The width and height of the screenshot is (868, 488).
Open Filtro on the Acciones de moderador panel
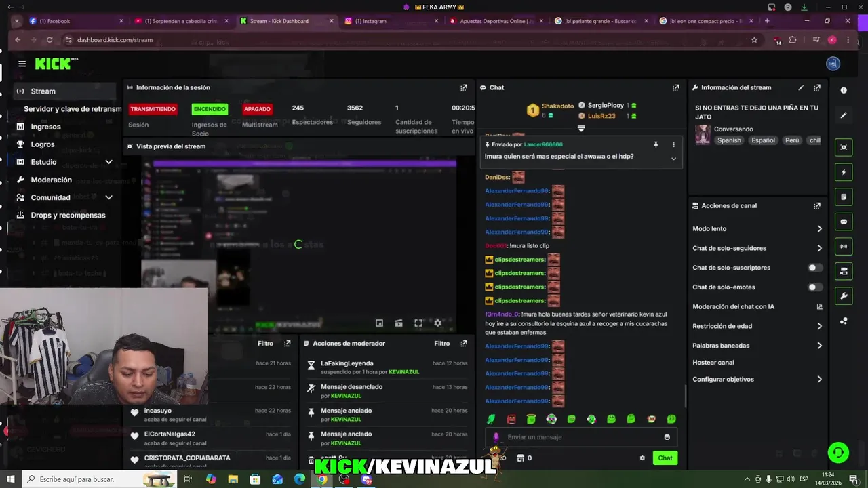click(441, 344)
